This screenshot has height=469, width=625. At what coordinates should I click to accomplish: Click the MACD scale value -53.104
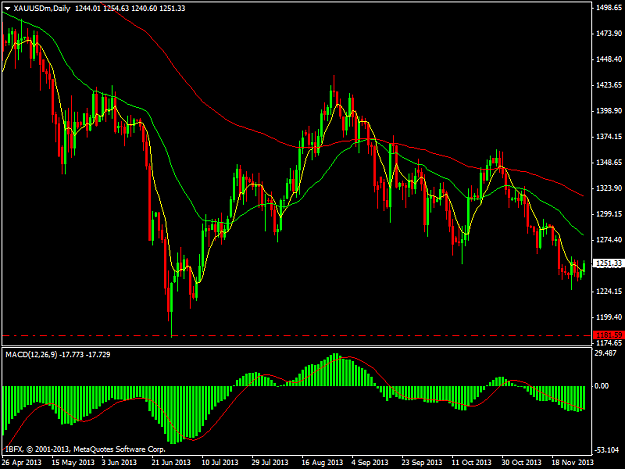607,450
